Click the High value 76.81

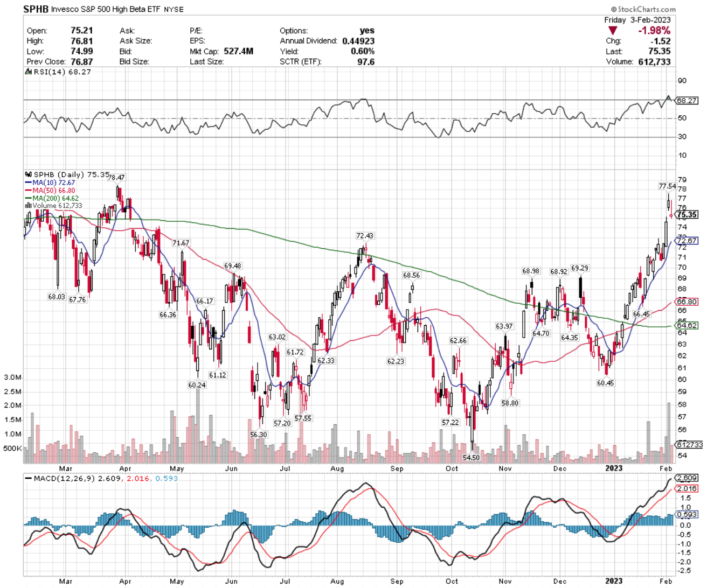pyautogui.click(x=82, y=41)
